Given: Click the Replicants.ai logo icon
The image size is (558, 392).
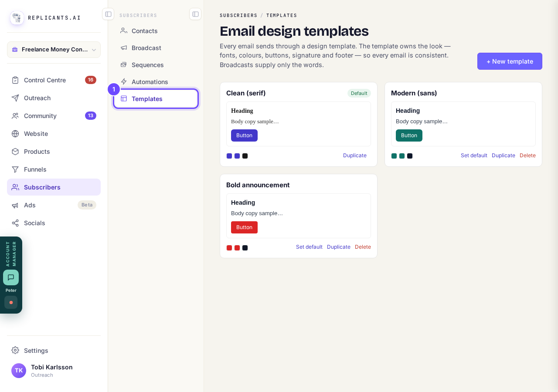Looking at the screenshot, I should [17, 18].
